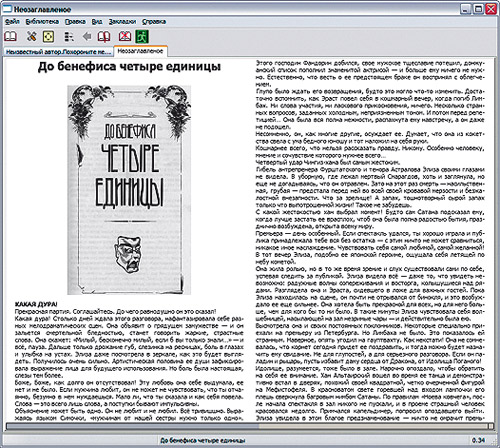Close the book with the red-cross book icon
This screenshot has height=448, width=500.
click(125, 36)
